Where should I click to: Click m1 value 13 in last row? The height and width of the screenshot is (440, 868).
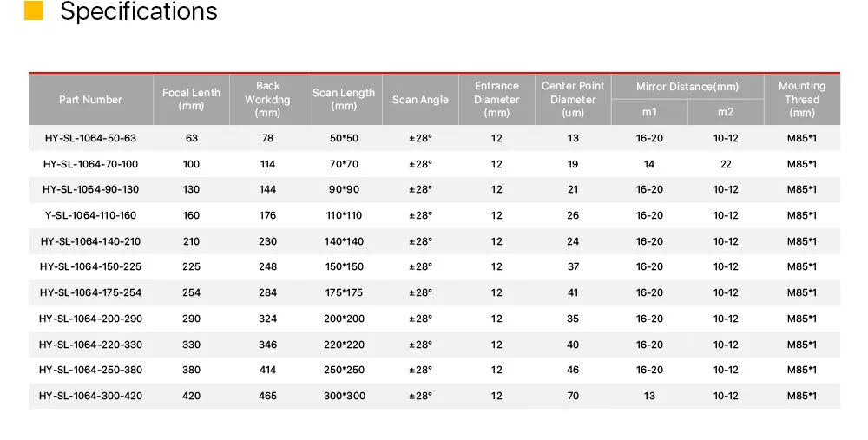point(649,397)
